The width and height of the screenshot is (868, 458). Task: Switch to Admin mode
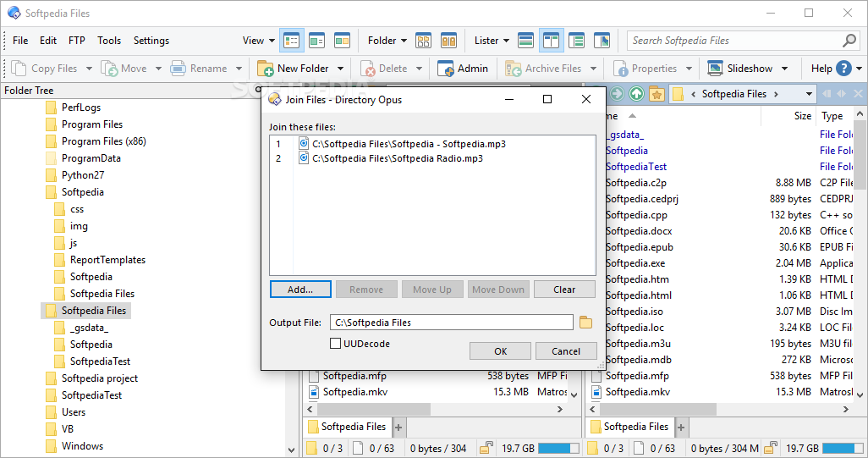[463, 69]
